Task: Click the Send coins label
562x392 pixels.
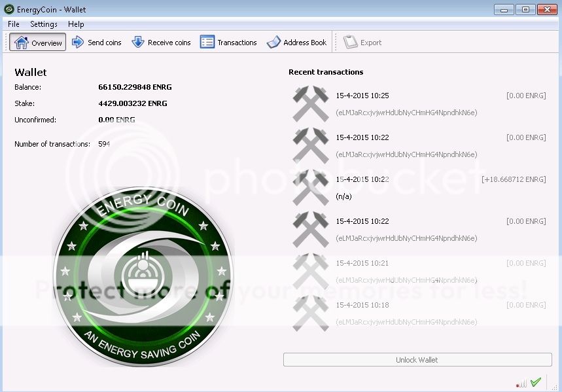Action: tap(104, 43)
